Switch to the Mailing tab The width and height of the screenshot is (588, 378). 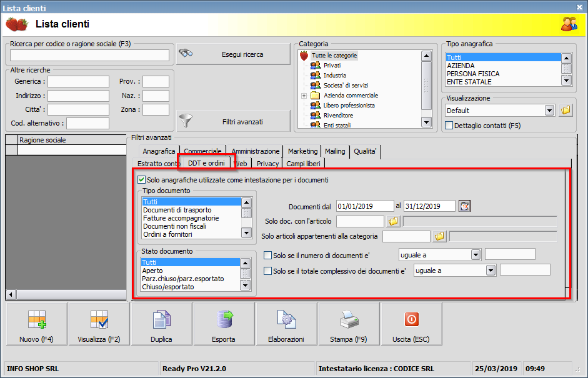[335, 151]
